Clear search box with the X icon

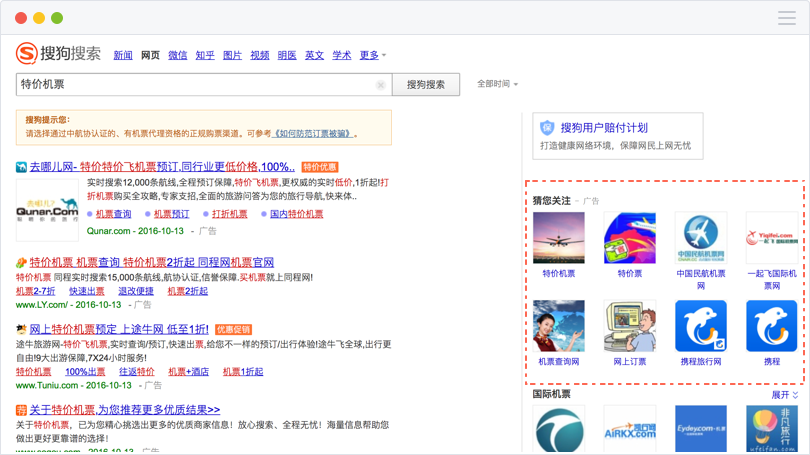tap(381, 85)
